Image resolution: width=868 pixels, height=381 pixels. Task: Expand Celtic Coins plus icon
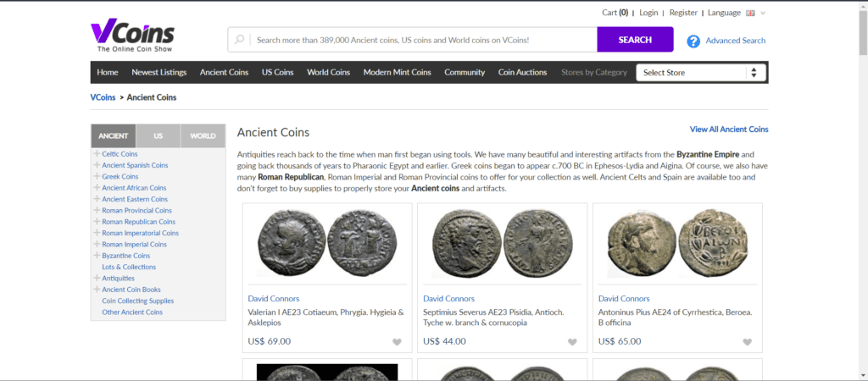click(x=97, y=154)
